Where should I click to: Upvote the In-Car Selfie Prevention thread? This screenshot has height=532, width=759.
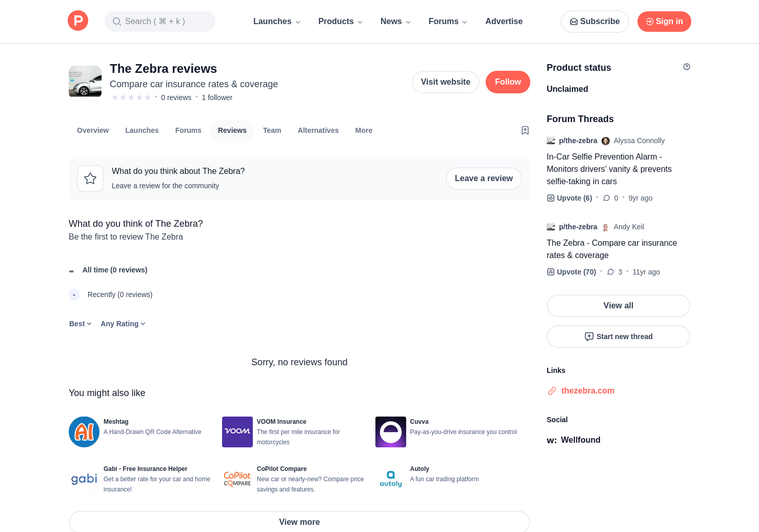tap(569, 198)
